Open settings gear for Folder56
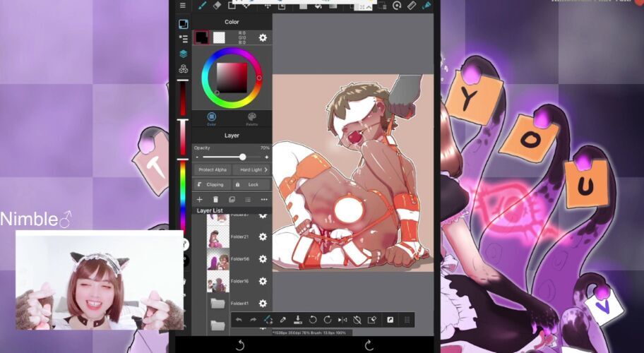Viewport: 644px width, 353px height. (x=263, y=259)
